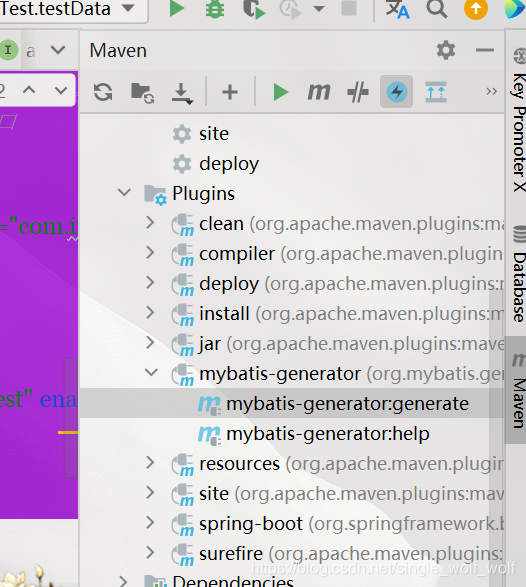Show dependencies diagram icon
This screenshot has height=587, width=526.
436,92
